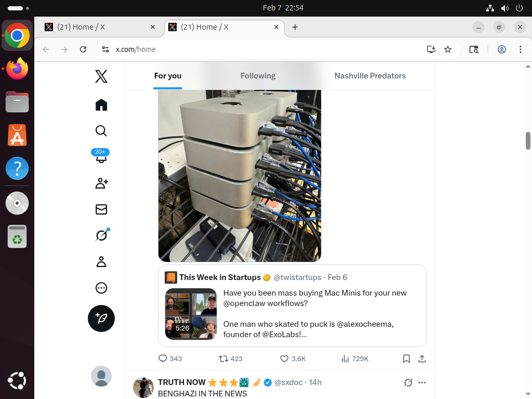Image resolution: width=532 pixels, height=399 pixels.
Task: Open replies on post with 343 comments
Action: [163, 358]
